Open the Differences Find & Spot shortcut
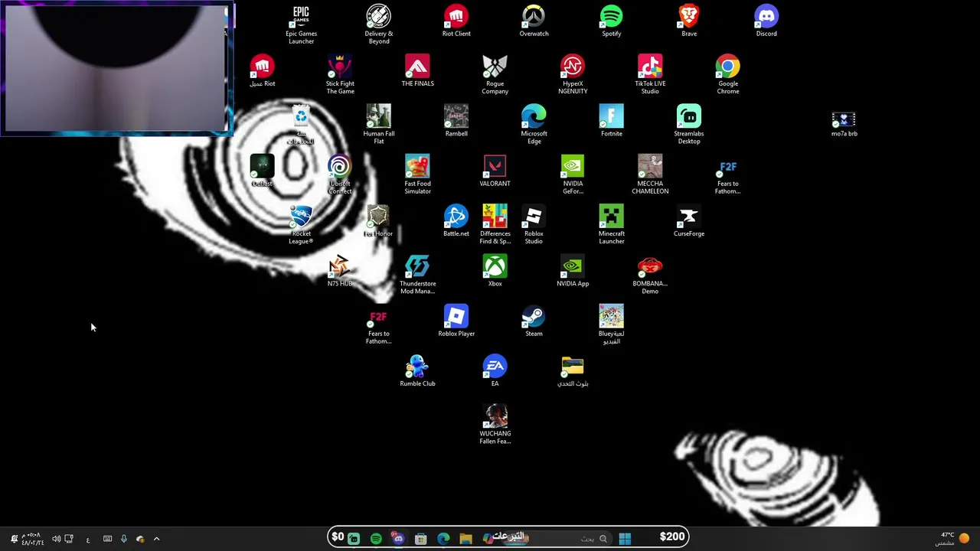Viewport: 980px width, 551px height. 495,224
